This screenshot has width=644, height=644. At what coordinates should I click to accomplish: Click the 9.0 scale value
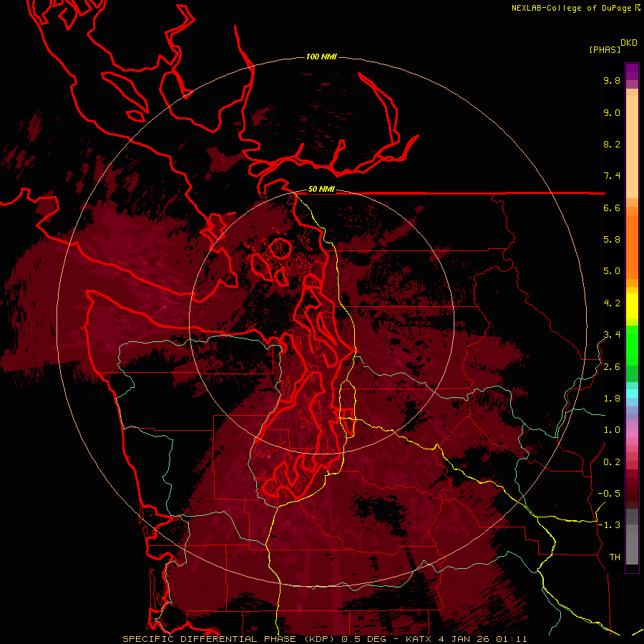(x=612, y=112)
